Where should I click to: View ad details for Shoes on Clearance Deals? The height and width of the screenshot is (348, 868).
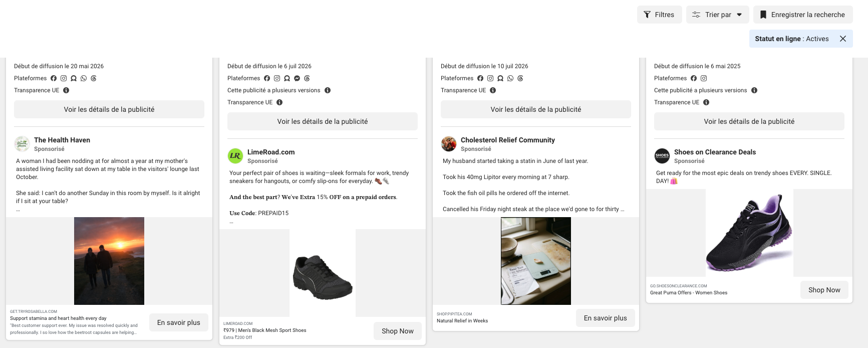[749, 121]
